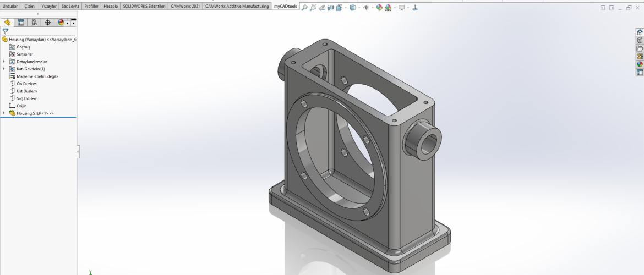The width and height of the screenshot is (644, 275).
Task: Select the Ön Düzlem plane
Action: click(26, 84)
